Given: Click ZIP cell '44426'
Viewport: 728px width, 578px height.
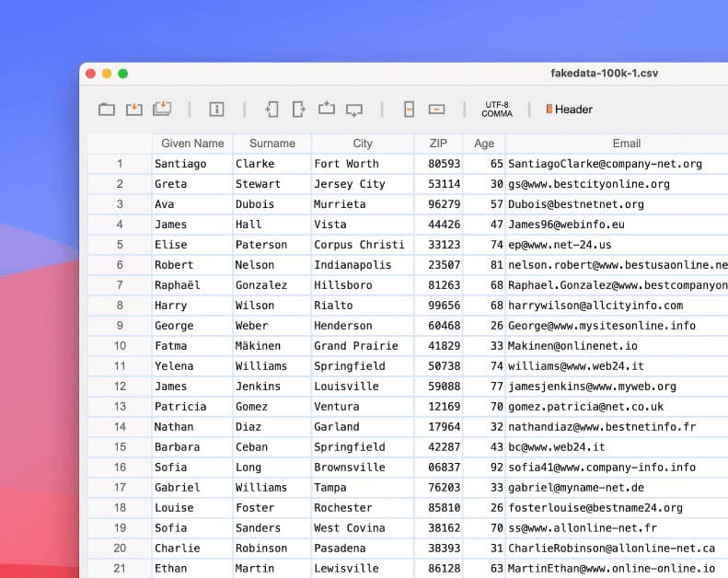Looking at the screenshot, I should pyautogui.click(x=438, y=225).
